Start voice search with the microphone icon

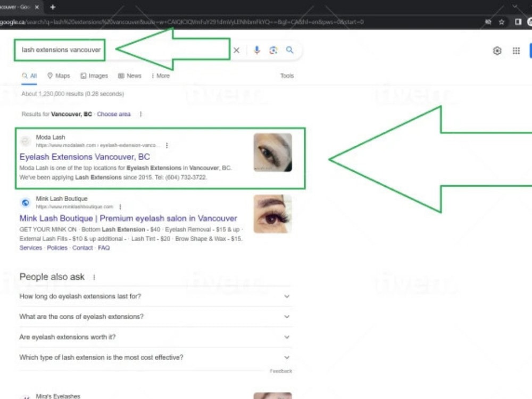point(257,50)
